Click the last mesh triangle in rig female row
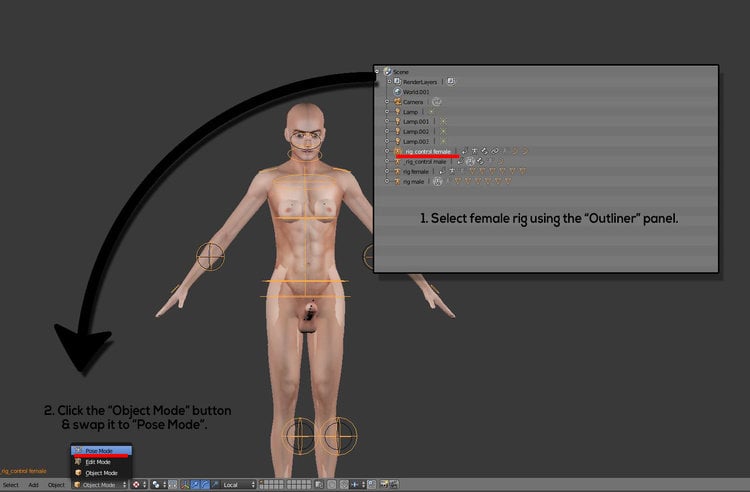This screenshot has width=750, height=492. pos(522,171)
